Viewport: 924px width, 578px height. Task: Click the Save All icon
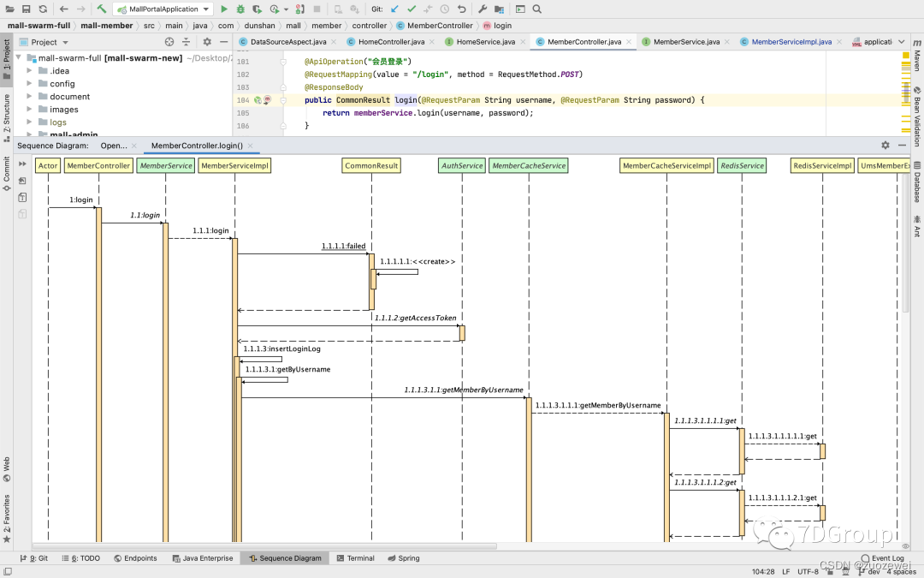coord(26,9)
